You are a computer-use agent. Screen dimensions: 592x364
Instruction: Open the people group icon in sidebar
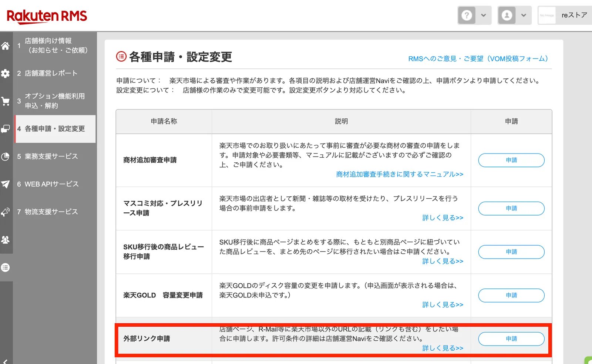[x=5, y=240]
